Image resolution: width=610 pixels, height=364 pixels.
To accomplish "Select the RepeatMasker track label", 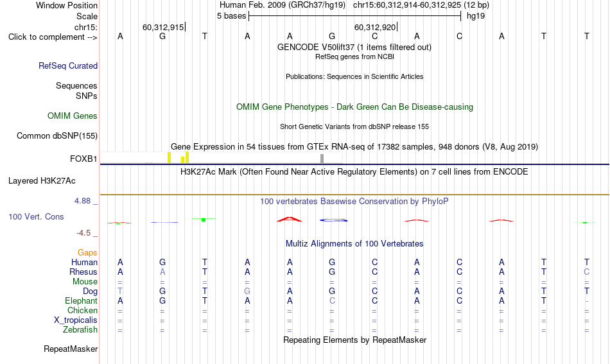I will tap(71, 349).
